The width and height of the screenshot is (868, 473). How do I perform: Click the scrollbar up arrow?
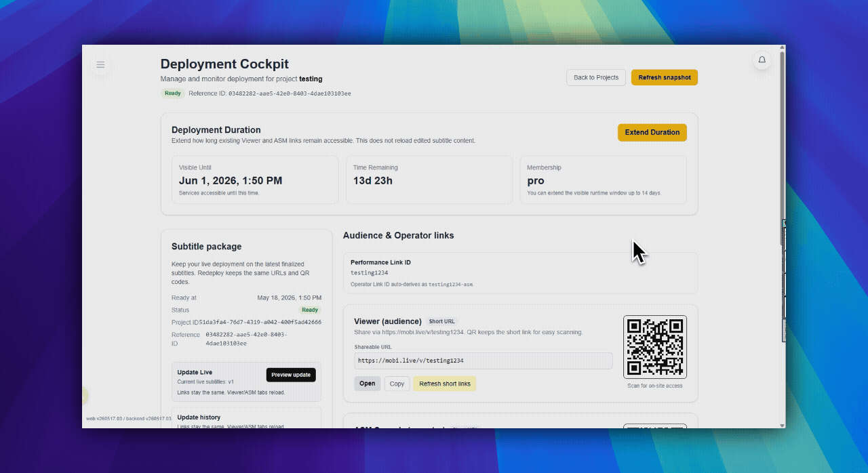pyautogui.click(x=783, y=47)
